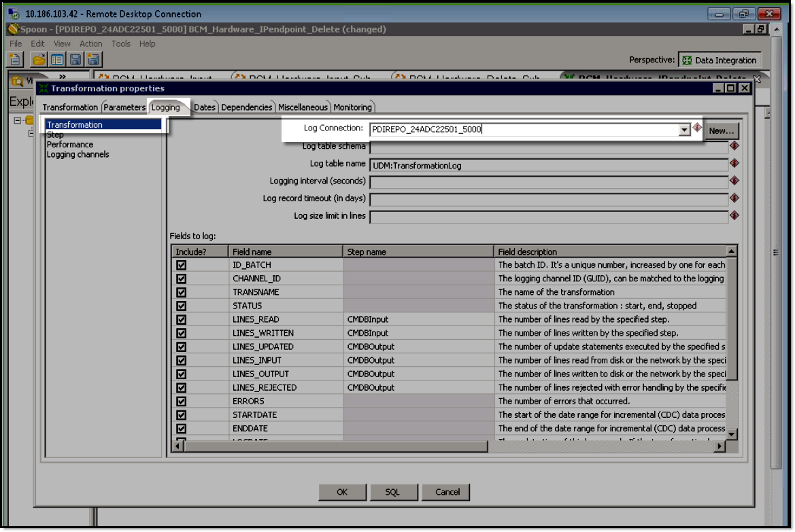Click the Save As toolbar icon
This screenshot has height=532, width=795.
(92, 60)
